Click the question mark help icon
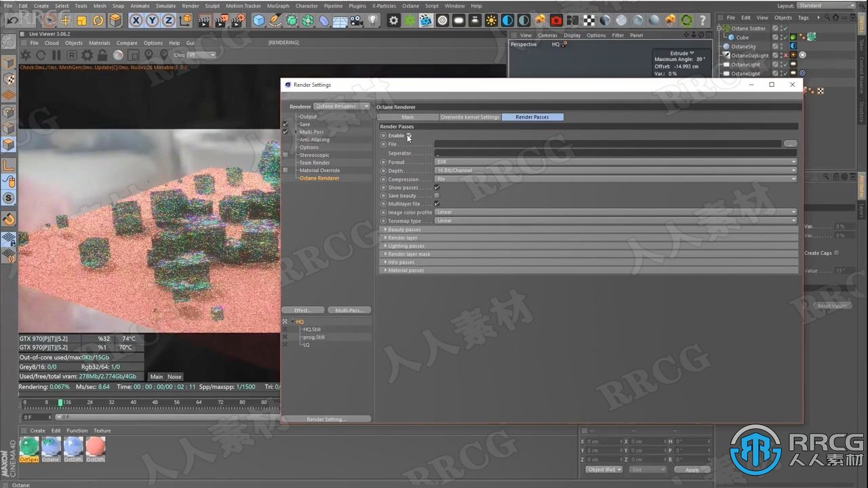Screen dimensions: 868x488 tap(703, 20)
